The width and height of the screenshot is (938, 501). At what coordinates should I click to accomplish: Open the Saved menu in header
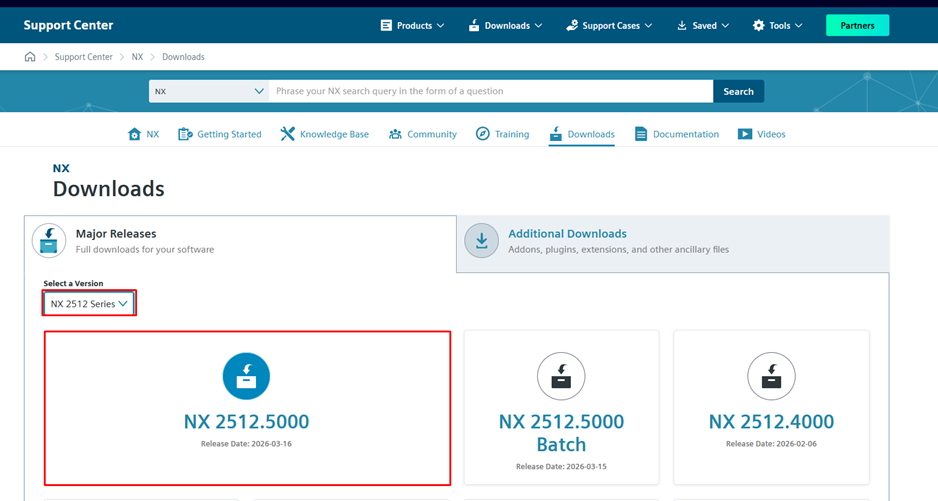[703, 25]
